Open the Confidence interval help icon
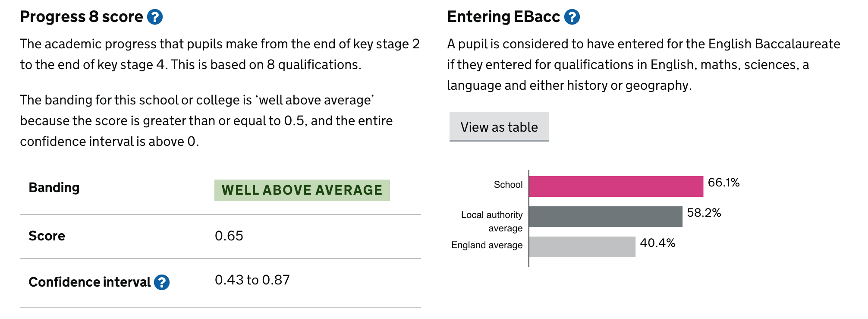The width and height of the screenshot is (868, 319). 162,282
